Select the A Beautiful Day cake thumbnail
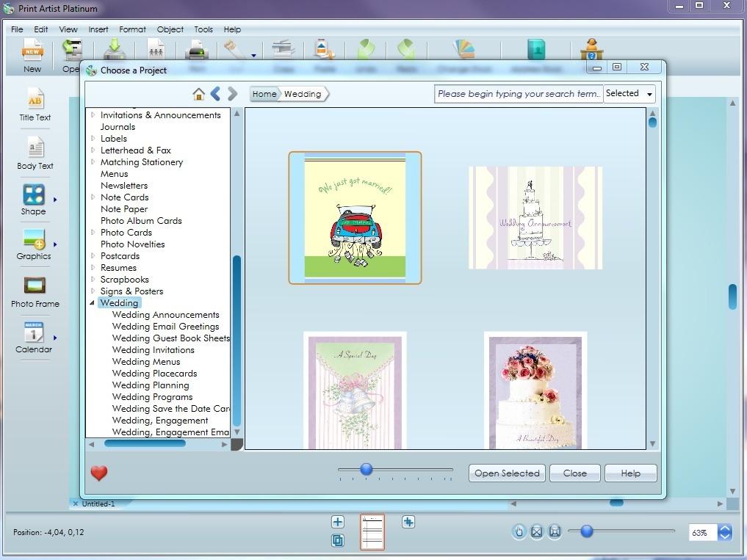 pos(535,390)
